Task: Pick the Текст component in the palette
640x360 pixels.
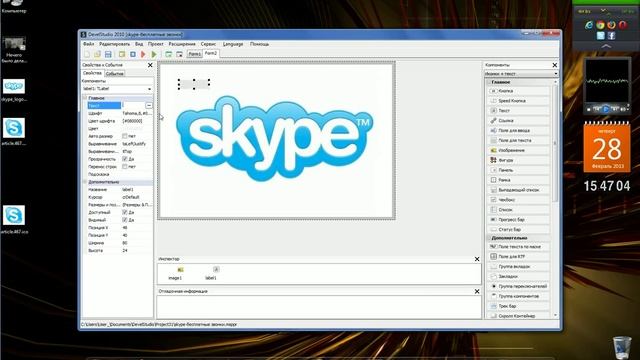Action: click(518, 111)
